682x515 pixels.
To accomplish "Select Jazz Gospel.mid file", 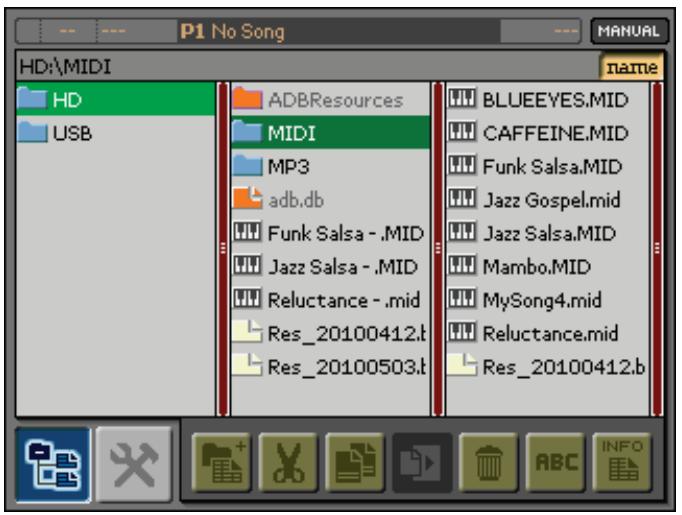I will pyautogui.click(x=547, y=200).
